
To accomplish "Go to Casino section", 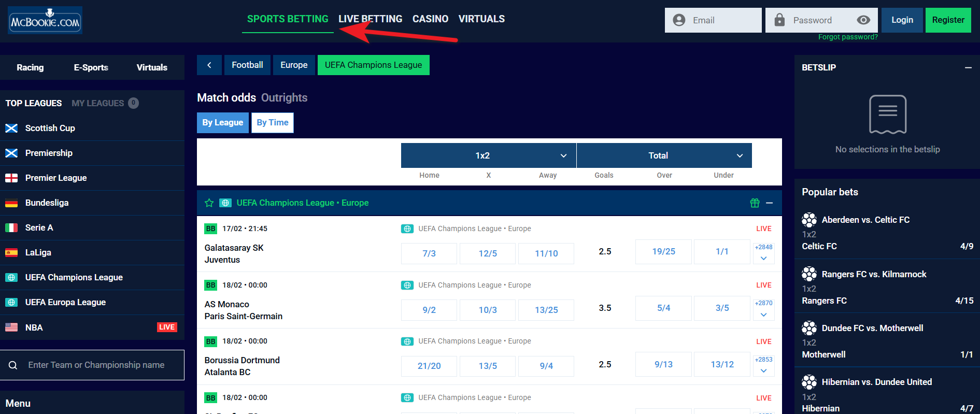I will (x=430, y=19).
